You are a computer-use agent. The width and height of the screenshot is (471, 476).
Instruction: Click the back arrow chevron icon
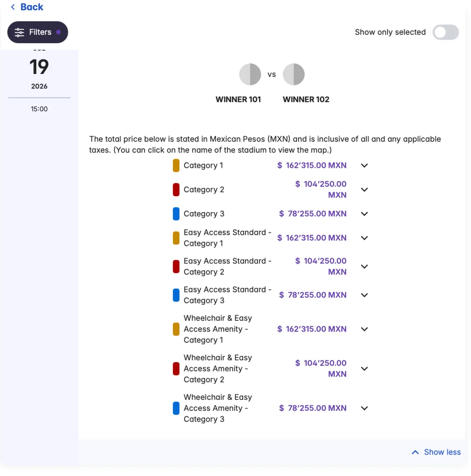pos(13,7)
